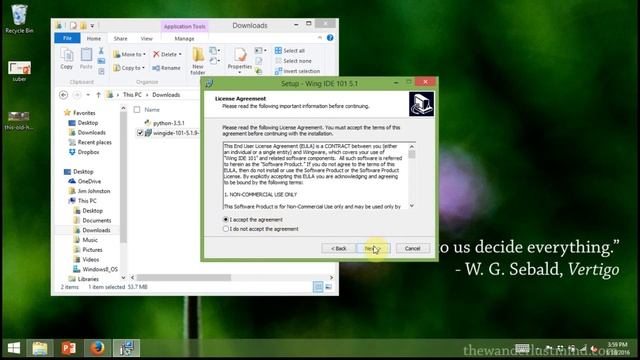Viewport: 640px width, 360px height.
Task: Click the setup installer taskbar icon
Action: [127, 349]
